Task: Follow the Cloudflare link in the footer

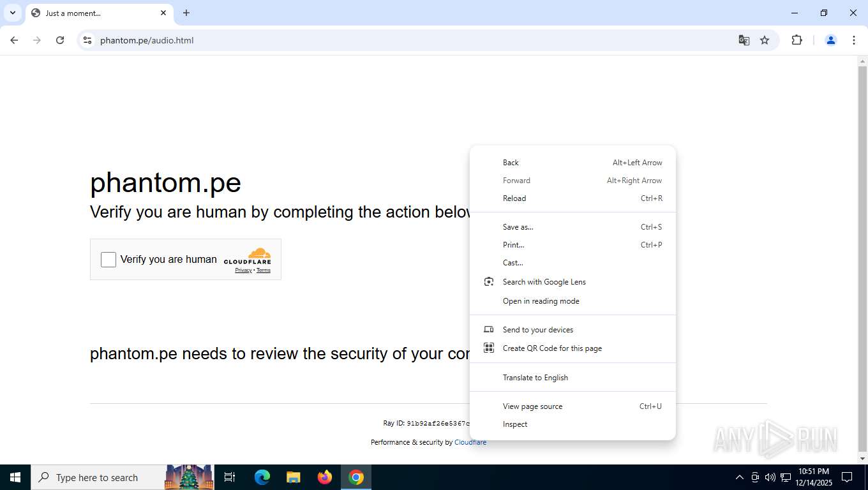Action: [x=470, y=442]
